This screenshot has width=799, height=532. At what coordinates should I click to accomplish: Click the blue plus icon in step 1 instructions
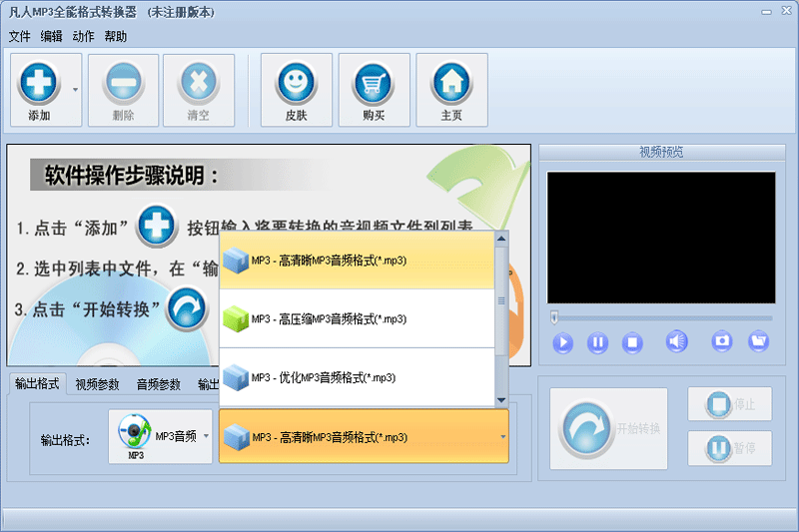(x=157, y=226)
